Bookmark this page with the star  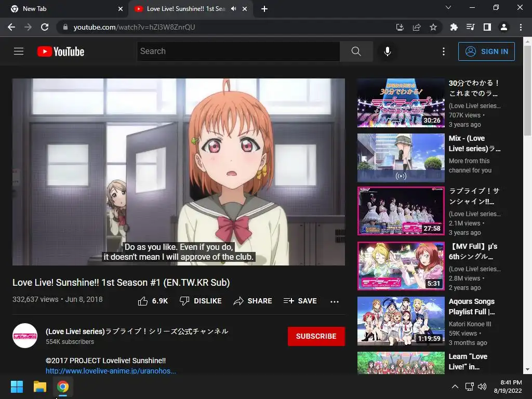click(433, 27)
